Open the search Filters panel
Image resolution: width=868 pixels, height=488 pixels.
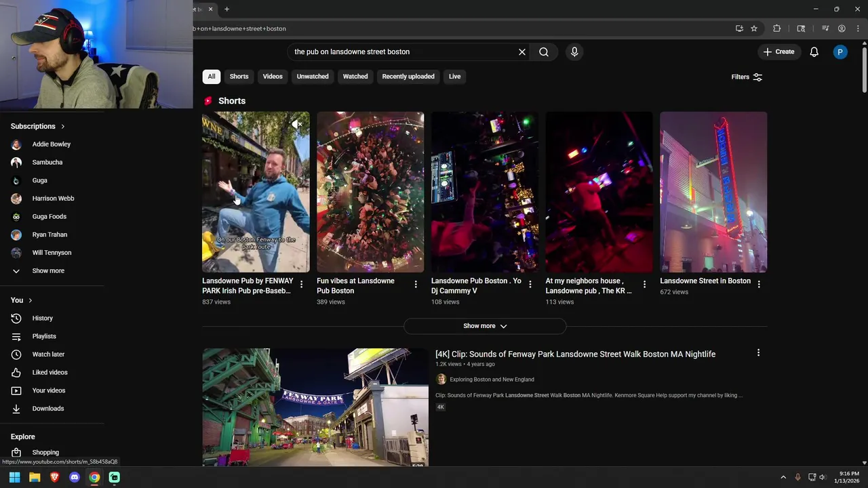pyautogui.click(x=747, y=77)
